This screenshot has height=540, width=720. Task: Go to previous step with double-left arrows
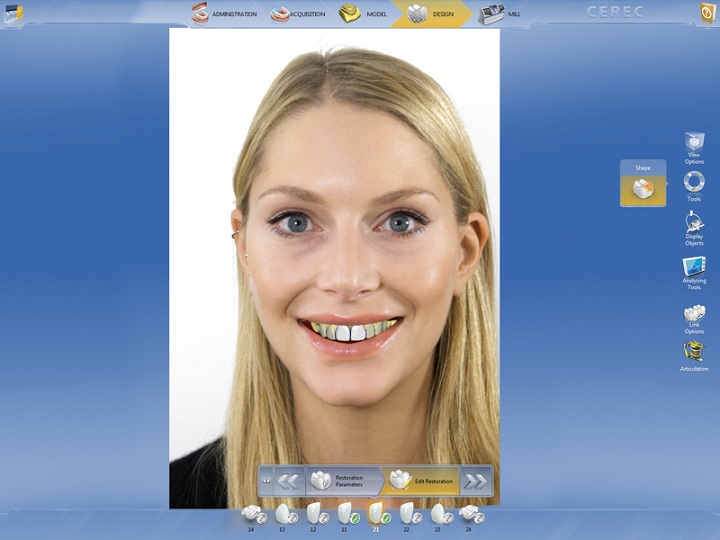pyautogui.click(x=288, y=481)
